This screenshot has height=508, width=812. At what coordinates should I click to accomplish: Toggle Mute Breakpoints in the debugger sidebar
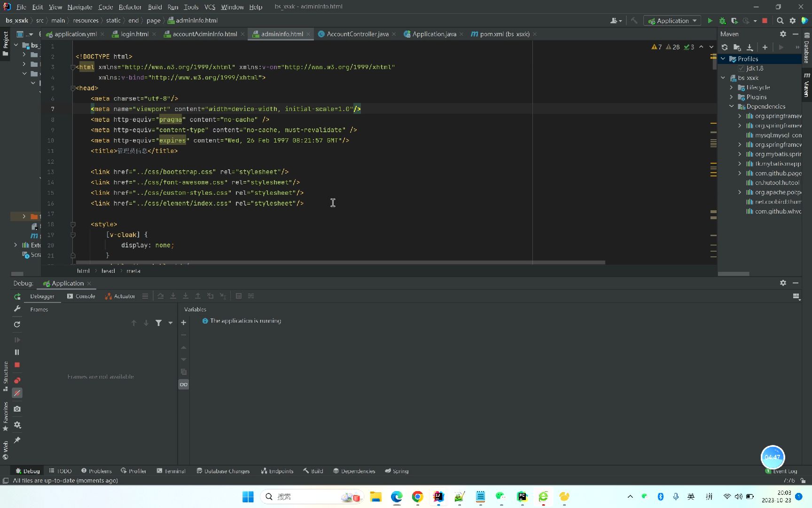point(17,393)
